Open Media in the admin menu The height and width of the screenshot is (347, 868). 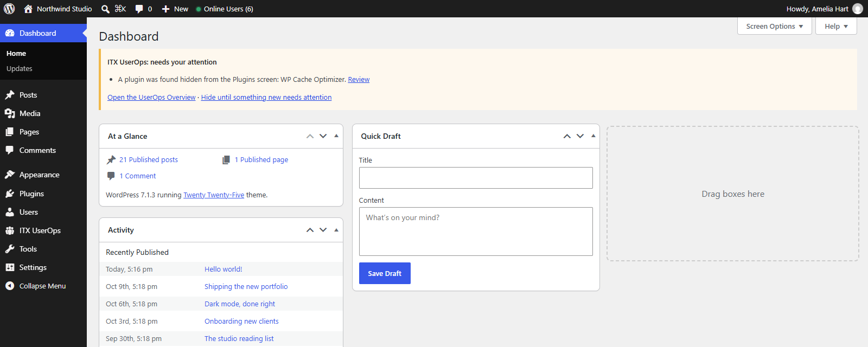43,113
